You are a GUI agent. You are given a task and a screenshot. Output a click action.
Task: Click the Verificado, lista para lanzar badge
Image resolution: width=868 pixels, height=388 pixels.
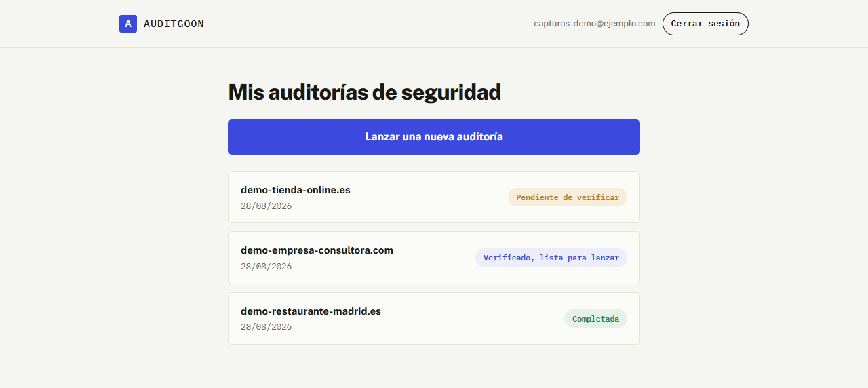(551, 258)
